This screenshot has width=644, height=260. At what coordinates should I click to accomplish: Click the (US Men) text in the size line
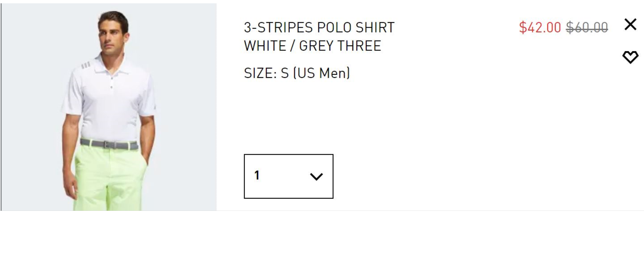pyautogui.click(x=321, y=73)
